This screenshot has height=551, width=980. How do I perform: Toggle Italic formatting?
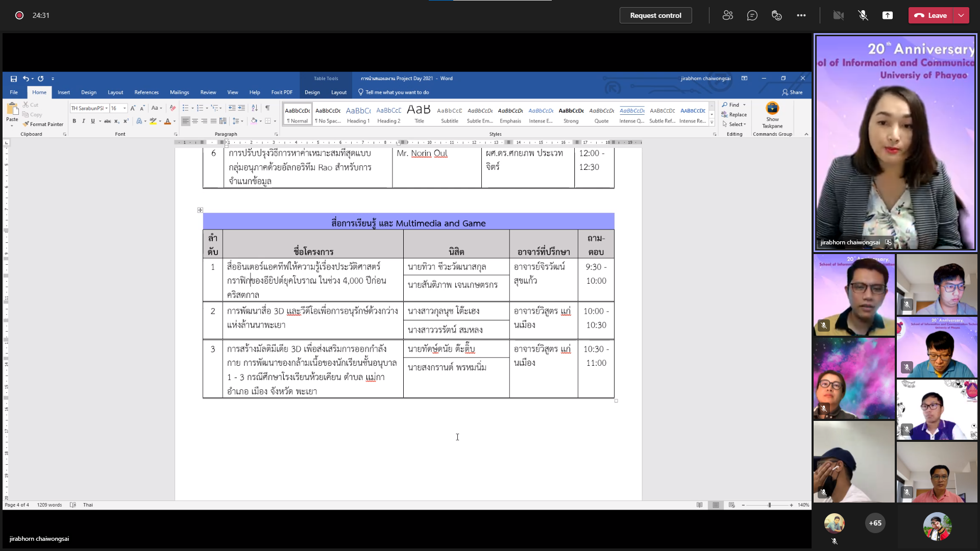pos(84,121)
